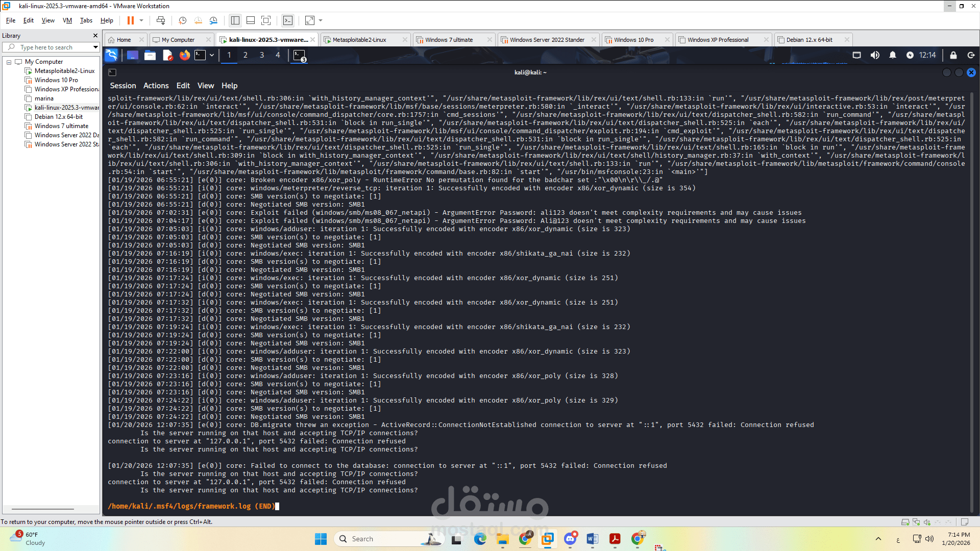Close the Library panel
The height and width of the screenshot is (551, 980).
click(x=95, y=36)
